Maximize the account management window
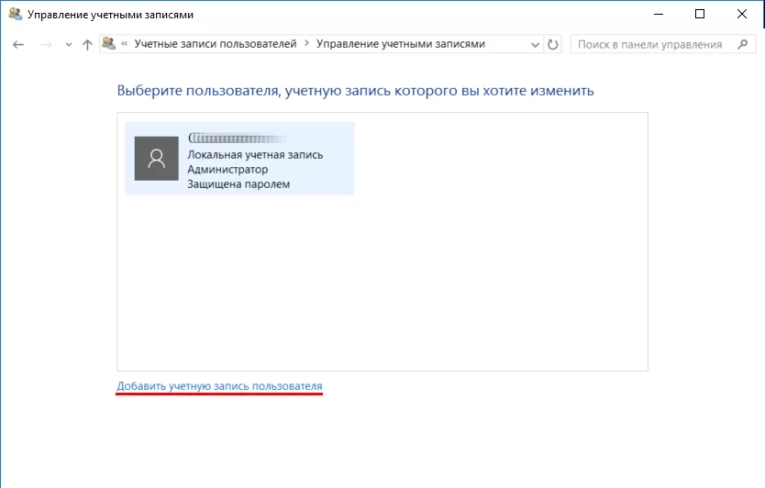 pyautogui.click(x=700, y=15)
